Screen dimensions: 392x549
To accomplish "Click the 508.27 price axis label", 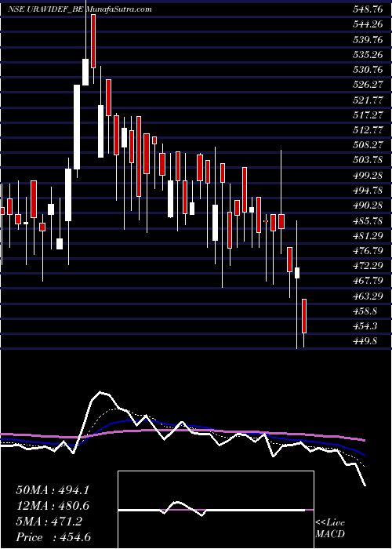I will pos(368,145).
